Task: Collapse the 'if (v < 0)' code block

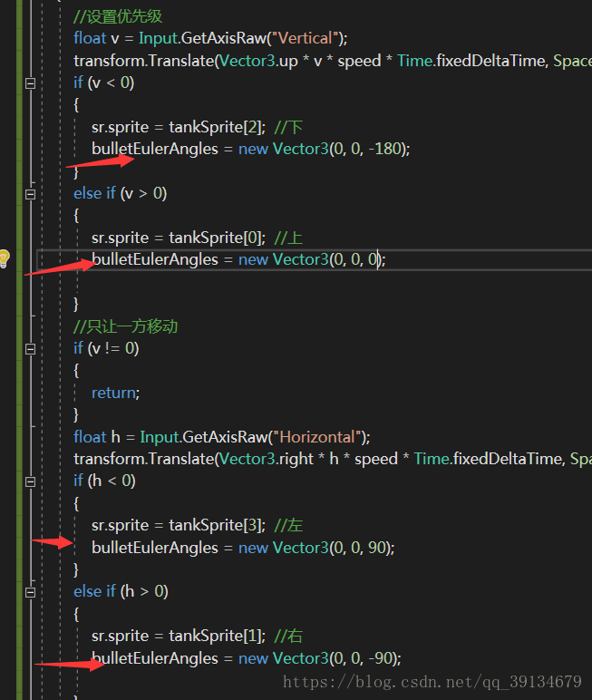Action: (30, 83)
